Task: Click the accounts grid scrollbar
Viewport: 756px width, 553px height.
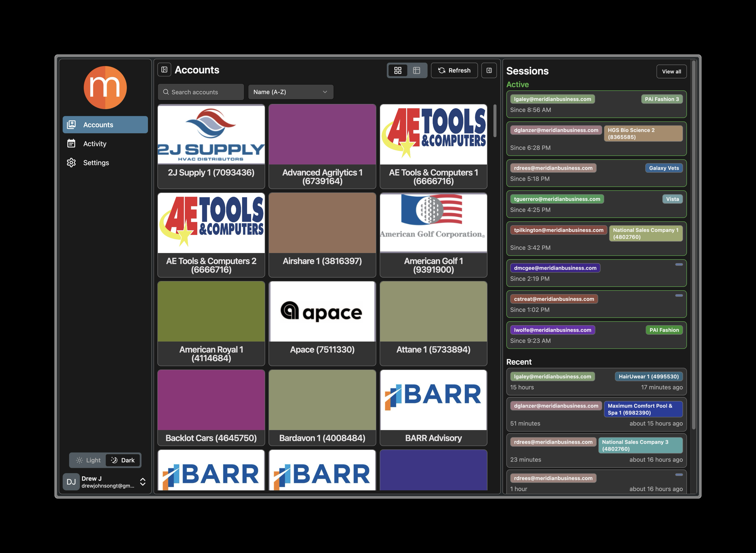Action: (495, 121)
